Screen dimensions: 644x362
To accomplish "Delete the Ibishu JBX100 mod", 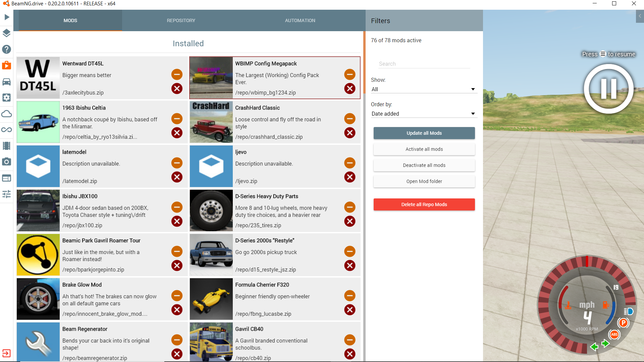I will click(177, 221).
